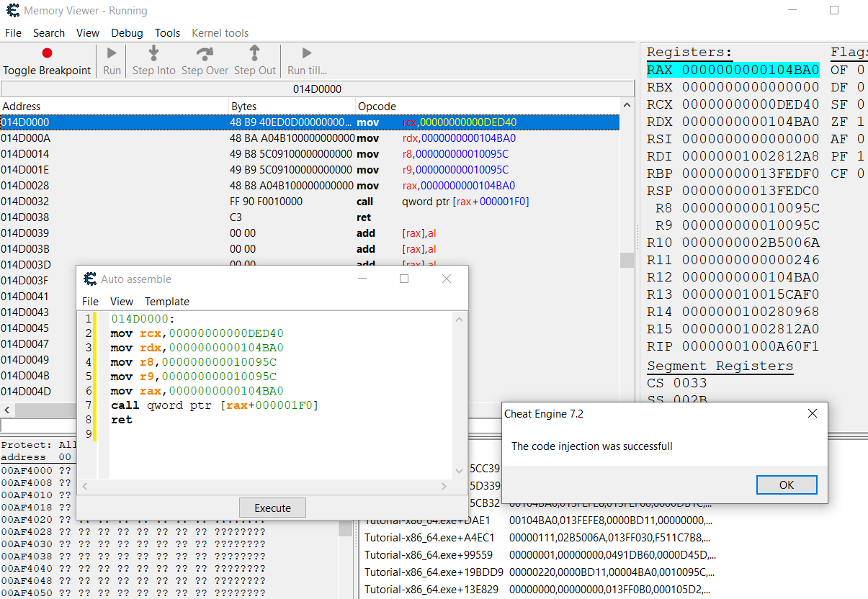Open the Template menu in Auto assemble
The image size is (868, 599).
tap(166, 301)
